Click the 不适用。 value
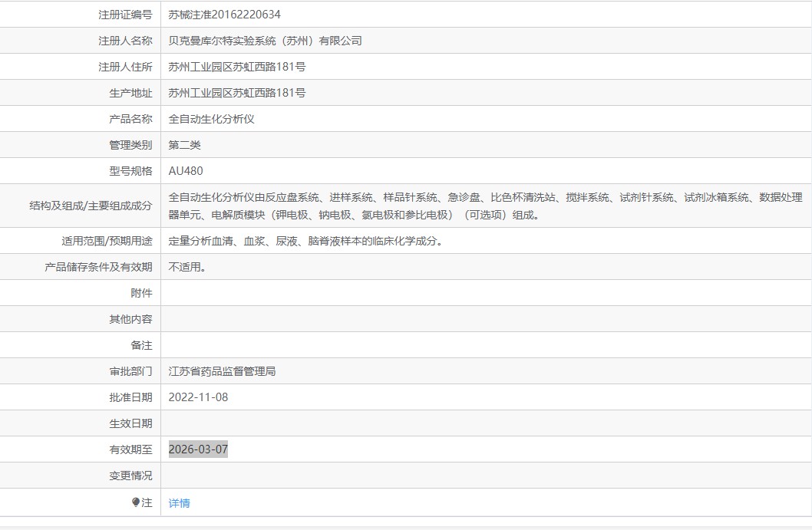 click(187, 267)
